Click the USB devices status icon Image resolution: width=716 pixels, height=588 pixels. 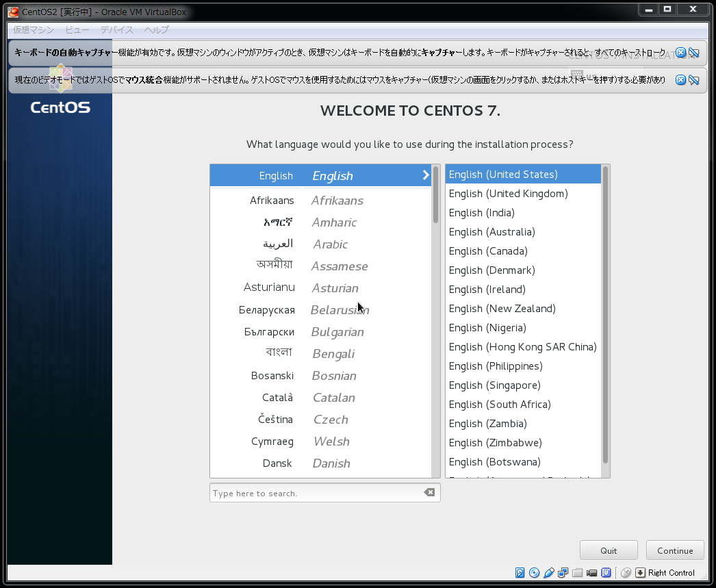(x=549, y=572)
